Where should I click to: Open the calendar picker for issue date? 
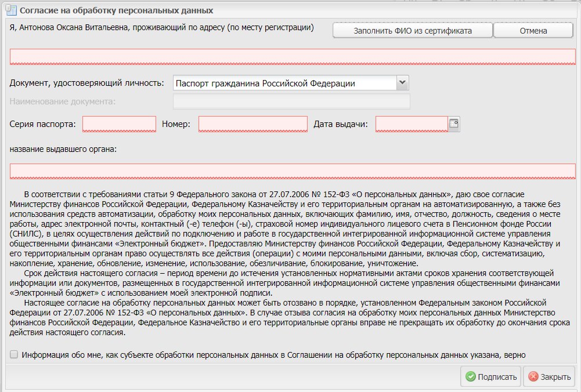(x=454, y=124)
